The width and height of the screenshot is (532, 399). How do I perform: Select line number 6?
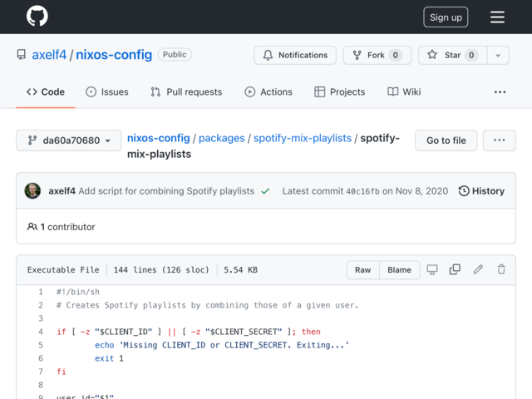pos(41,358)
